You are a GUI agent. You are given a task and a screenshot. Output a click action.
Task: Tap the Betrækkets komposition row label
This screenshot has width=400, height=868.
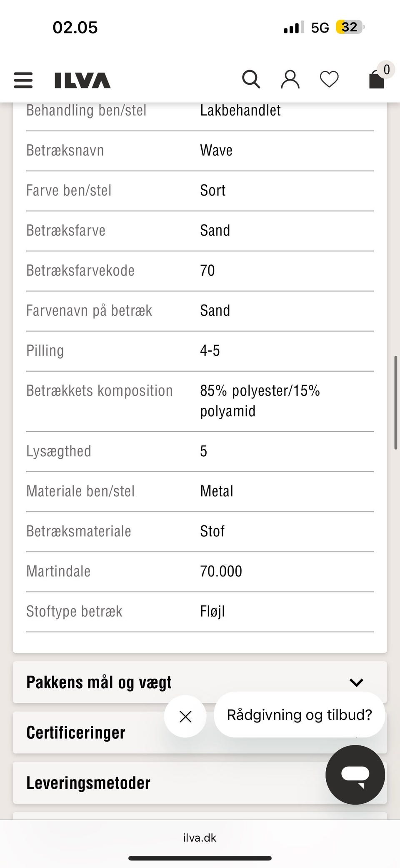[x=100, y=391]
